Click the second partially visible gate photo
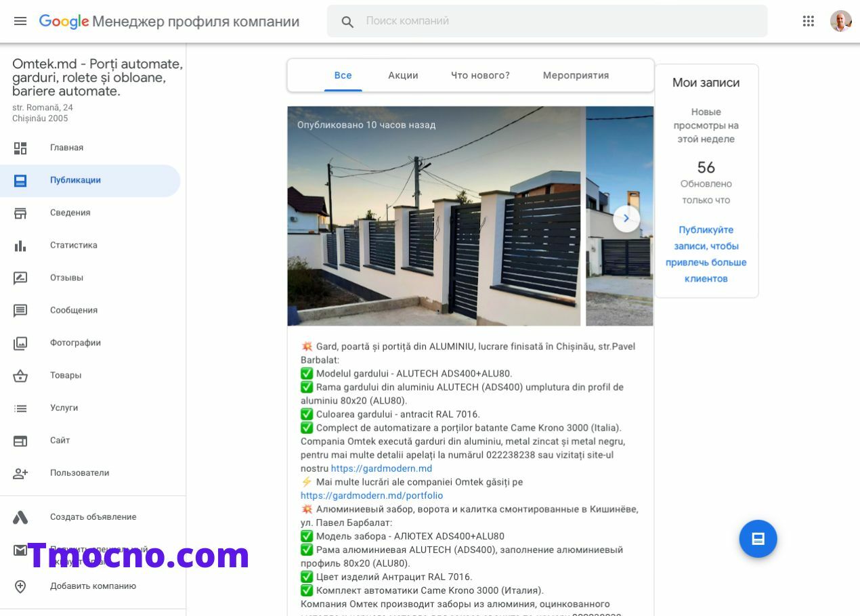Viewport: 860px width, 616px height. [620, 216]
